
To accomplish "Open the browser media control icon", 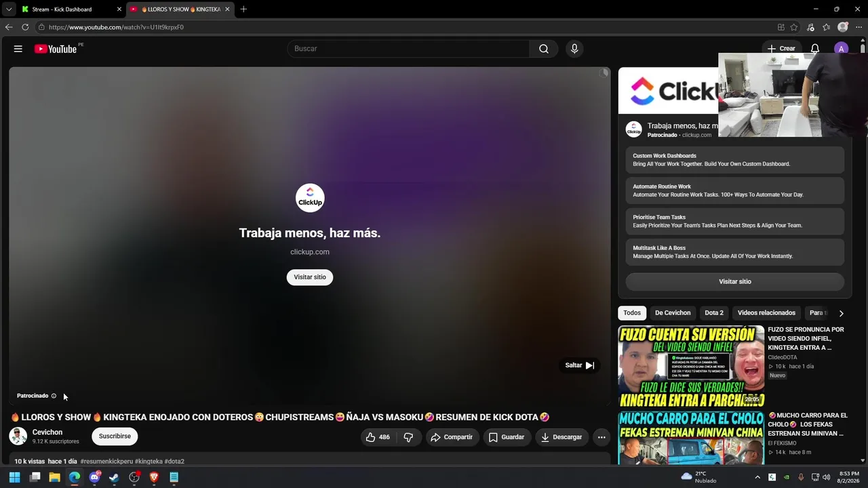I will (x=810, y=27).
